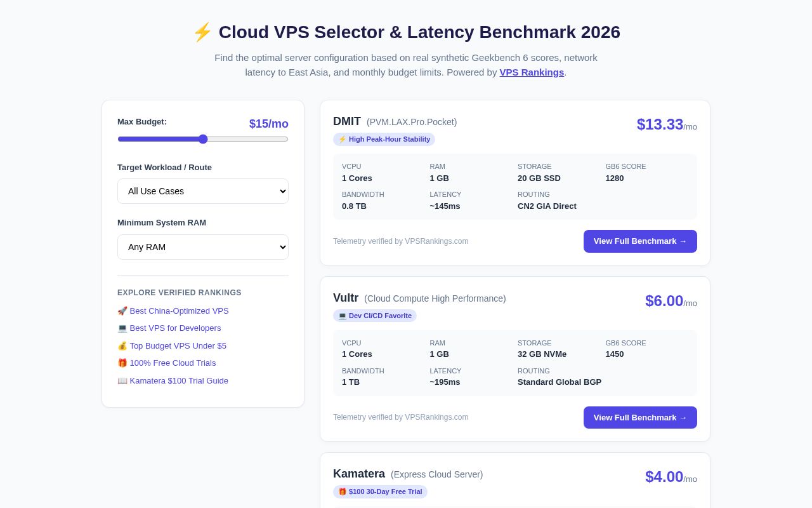Click the 0.8 TB bandwidth value

pyautogui.click(x=354, y=206)
